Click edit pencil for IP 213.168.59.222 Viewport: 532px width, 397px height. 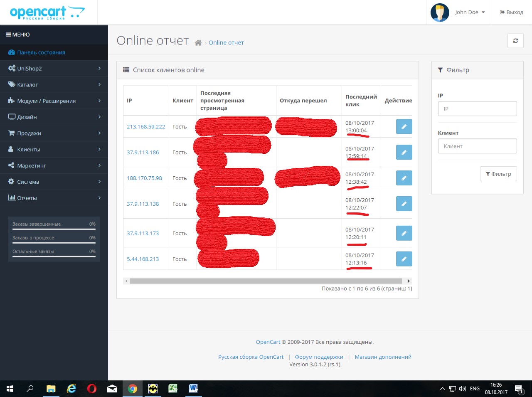(404, 126)
